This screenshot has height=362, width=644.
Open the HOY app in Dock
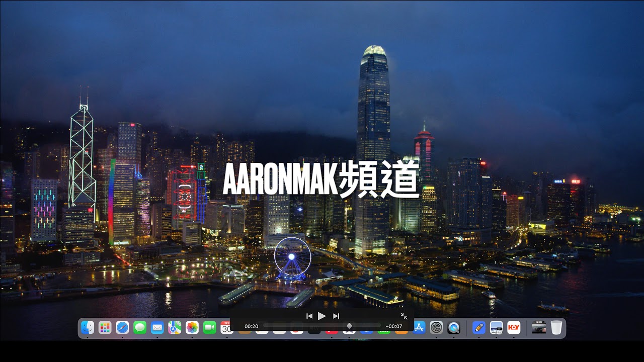point(514,328)
